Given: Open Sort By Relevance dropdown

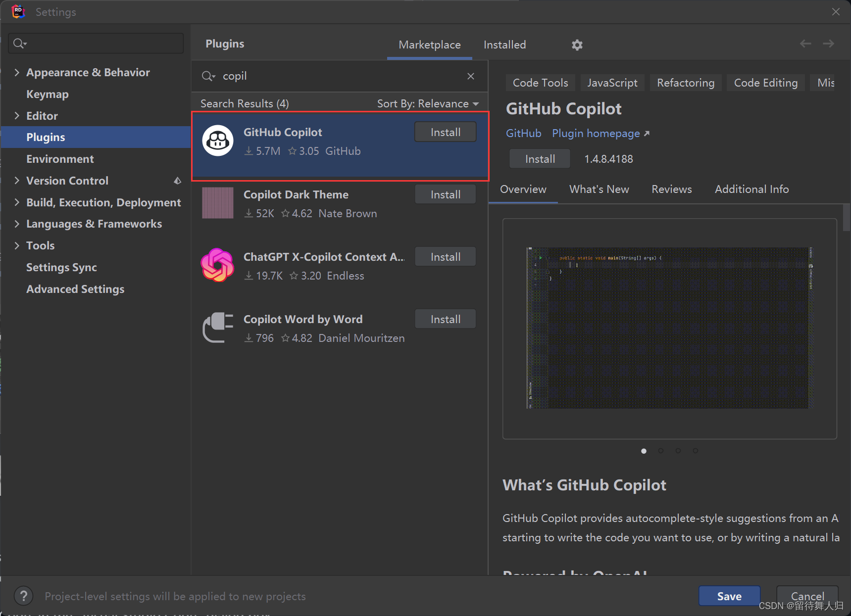Looking at the screenshot, I should 428,104.
